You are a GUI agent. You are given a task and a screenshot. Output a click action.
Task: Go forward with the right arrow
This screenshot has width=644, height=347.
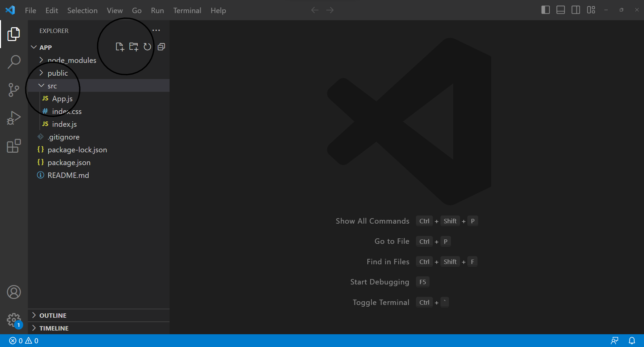[330, 10]
